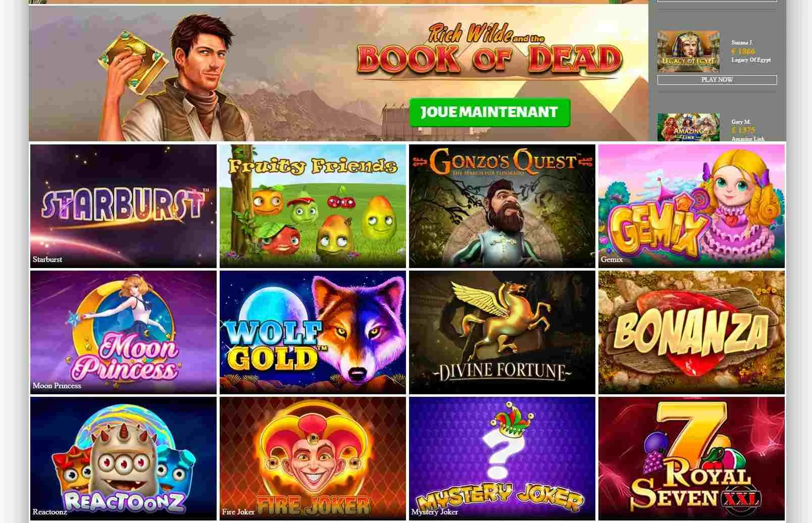Select Royal Seven XXL game thumbnail
The width and height of the screenshot is (812, 523).
pyautogui.click(x=691, y=458)
